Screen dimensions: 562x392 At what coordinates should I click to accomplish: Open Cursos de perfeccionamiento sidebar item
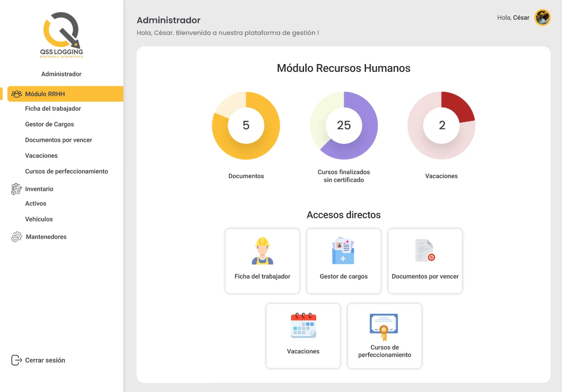tap(67, 172)
